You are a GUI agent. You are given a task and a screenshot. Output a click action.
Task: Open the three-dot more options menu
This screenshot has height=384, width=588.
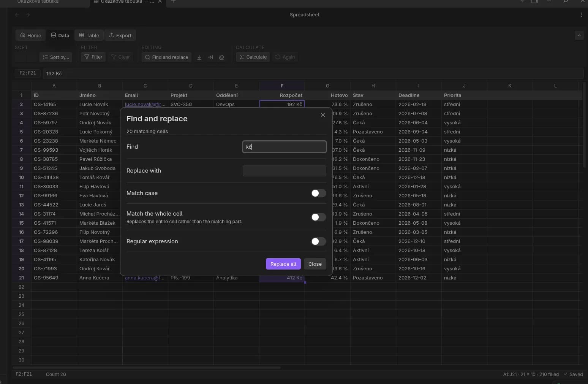point(581,15)
